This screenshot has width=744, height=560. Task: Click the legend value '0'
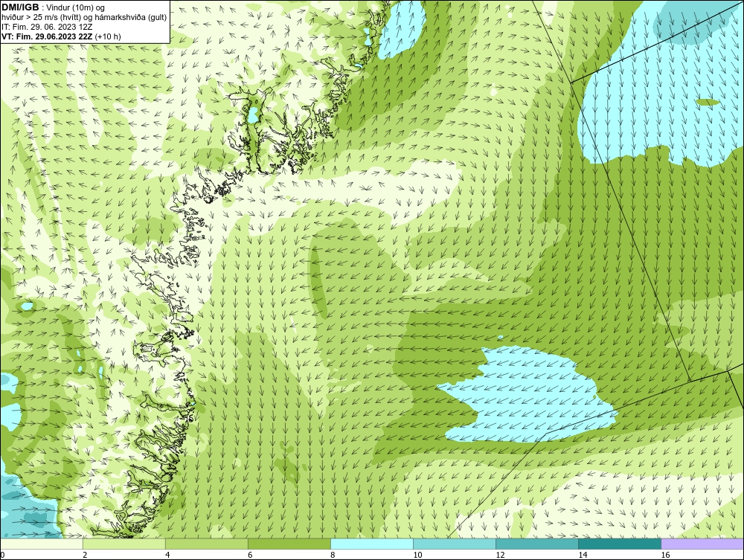point(2,555)
